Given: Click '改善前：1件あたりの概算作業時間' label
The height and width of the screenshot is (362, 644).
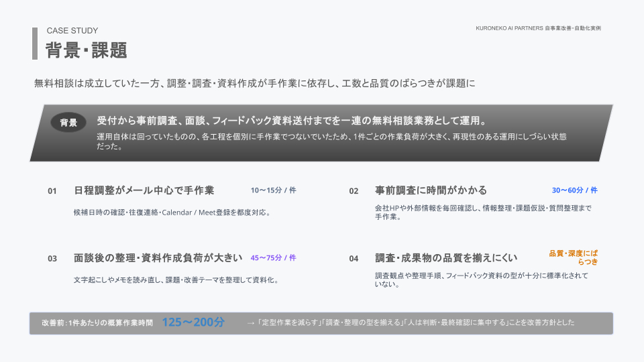Looking at the screenshot, I should (97, 323).
